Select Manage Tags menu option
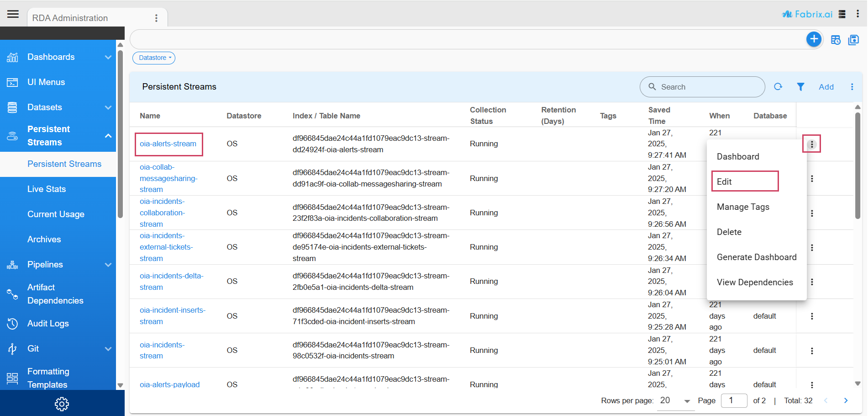Screen dimensions: 868x416 tap(742, 207)
